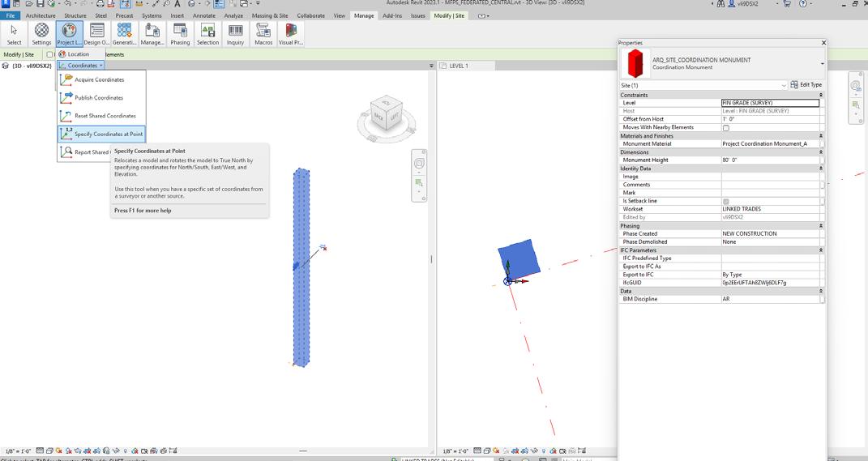
Task: Toggle the checkbox in the Modify Site options bar
Action: [49, 54]
